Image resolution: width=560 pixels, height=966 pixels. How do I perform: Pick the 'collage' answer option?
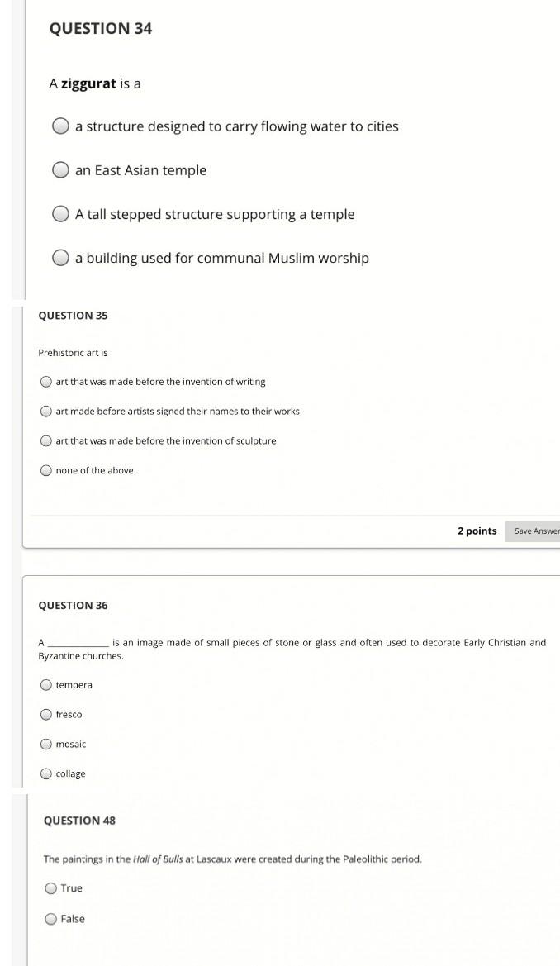click(x=46, y=774)
